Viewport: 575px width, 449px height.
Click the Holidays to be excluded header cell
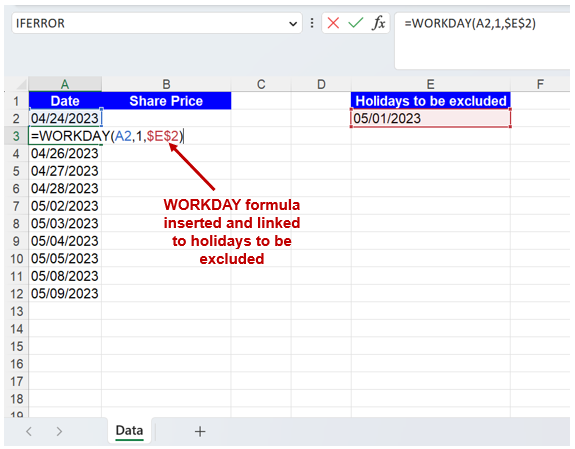click(431, 101)
